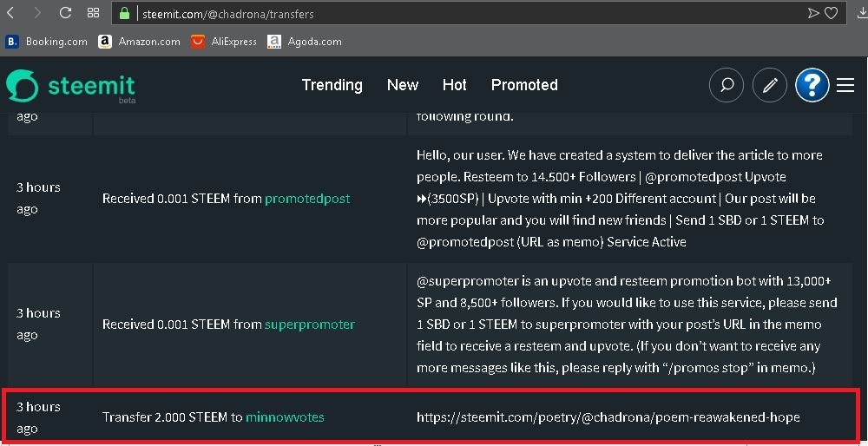Image resolution: width=868 pixels, height=446 pixels.
Task: Click the downloads arrow icon
Action: point(863,13)
